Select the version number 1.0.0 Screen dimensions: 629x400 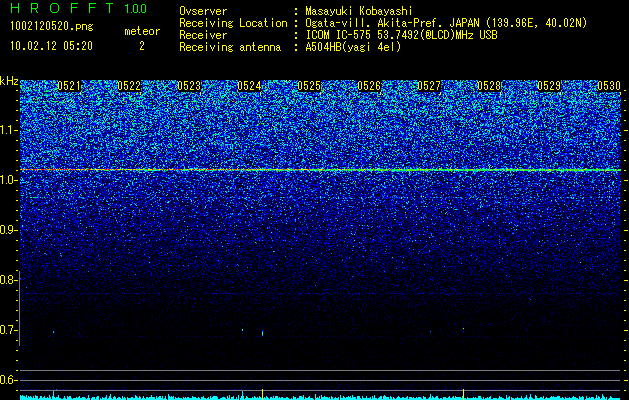pos(136,9)
